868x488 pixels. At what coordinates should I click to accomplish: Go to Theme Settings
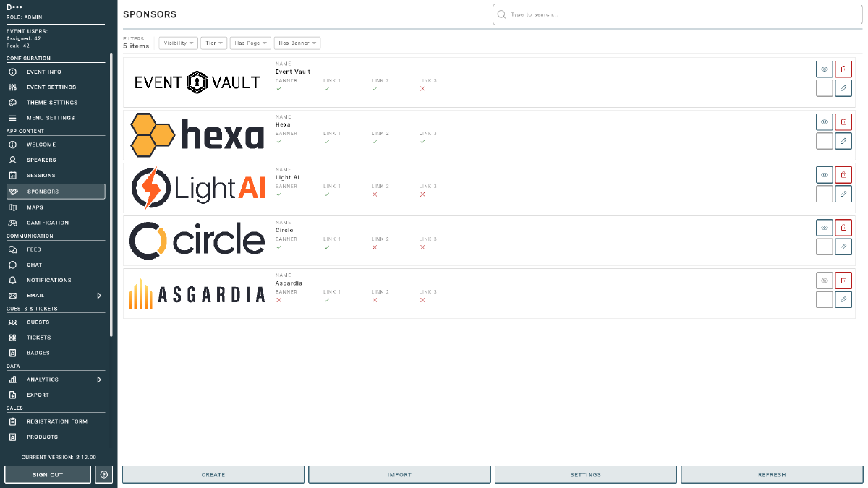coord(56,103)
